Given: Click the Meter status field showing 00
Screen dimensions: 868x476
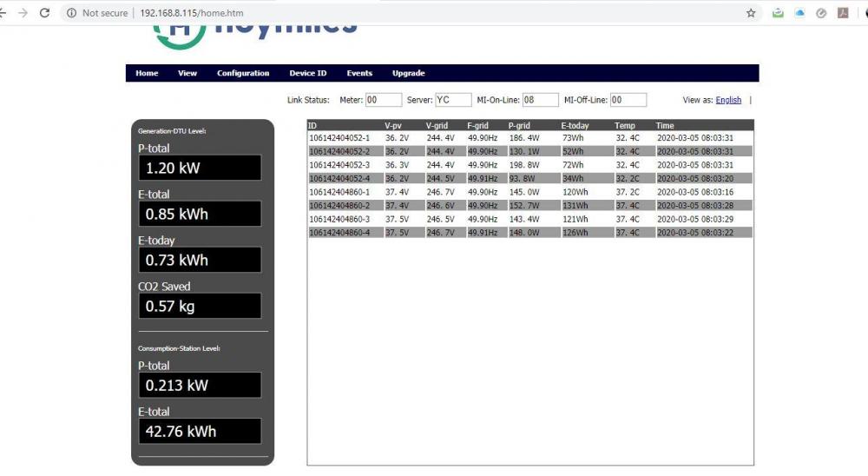Looking at the screenshot, I should 384,100.
